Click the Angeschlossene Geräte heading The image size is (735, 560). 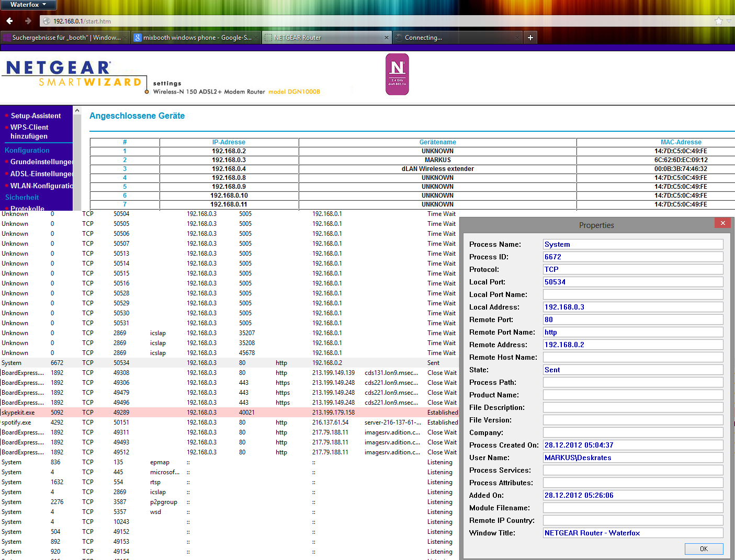137,116
